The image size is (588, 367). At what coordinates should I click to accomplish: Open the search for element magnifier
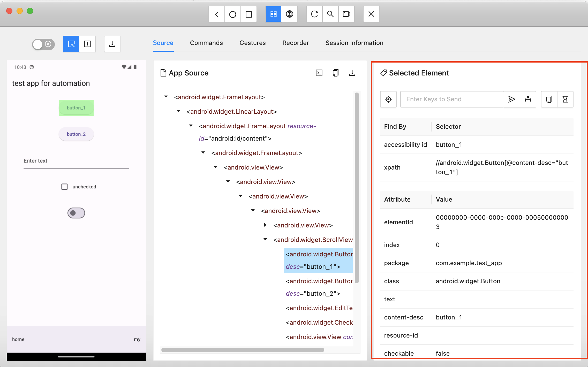tap(330, 14)
